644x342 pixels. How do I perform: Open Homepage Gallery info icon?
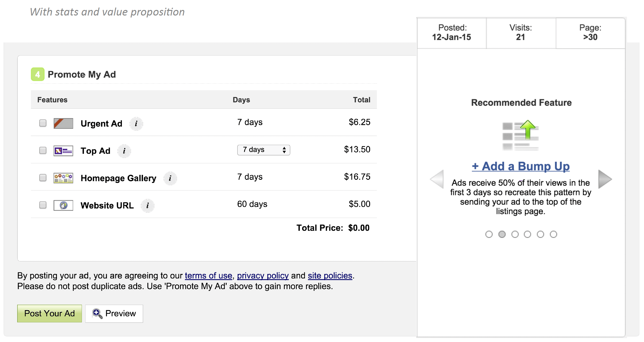click(170, 178)
